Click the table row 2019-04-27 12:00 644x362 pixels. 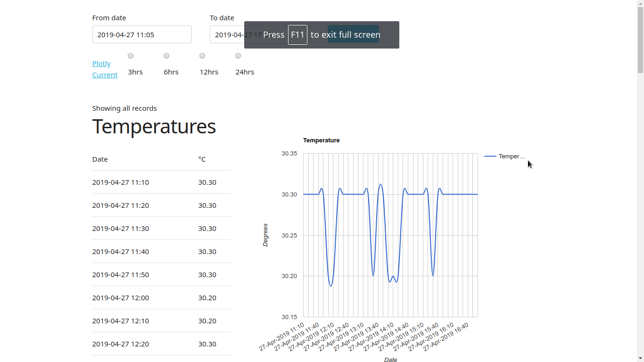[x=162, y=297]
